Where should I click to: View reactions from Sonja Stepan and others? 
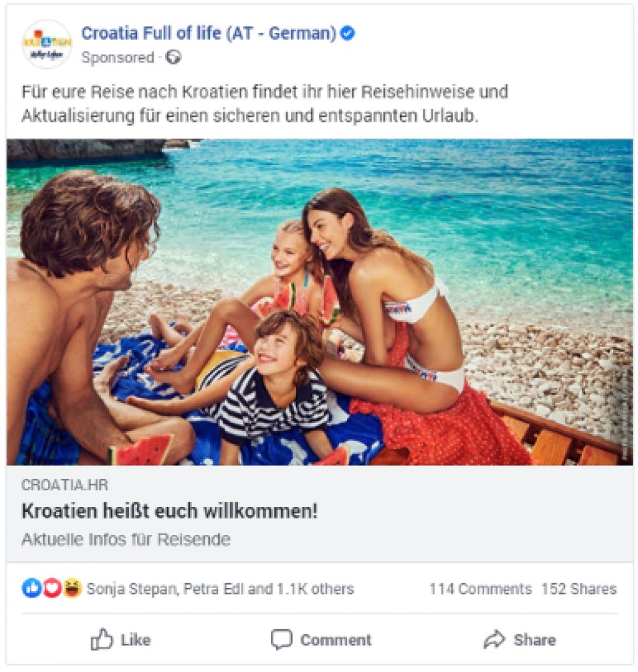[220, 589]
